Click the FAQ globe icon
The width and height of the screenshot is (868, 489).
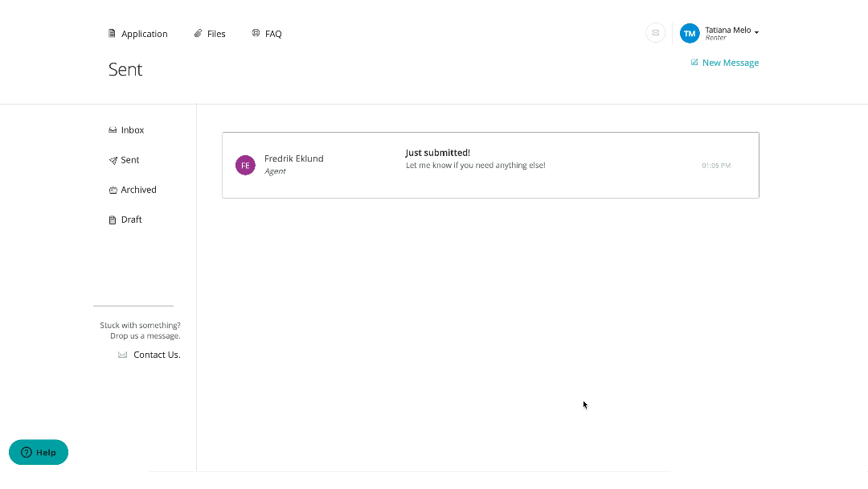[x=256, y=33]
